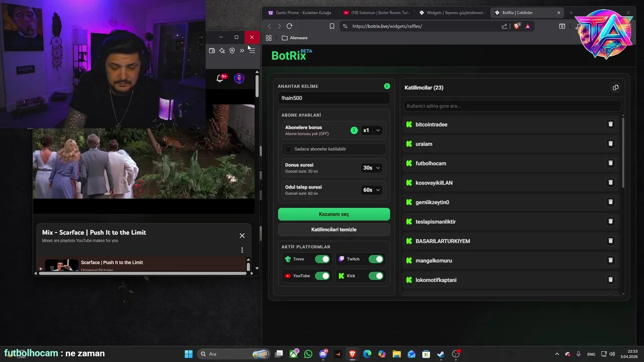Image resolution: width=644 pixels, height=362 pixels.
Task: Bookmark the current BotRix page
Action: pyautogui.click(x=332, y=26)
